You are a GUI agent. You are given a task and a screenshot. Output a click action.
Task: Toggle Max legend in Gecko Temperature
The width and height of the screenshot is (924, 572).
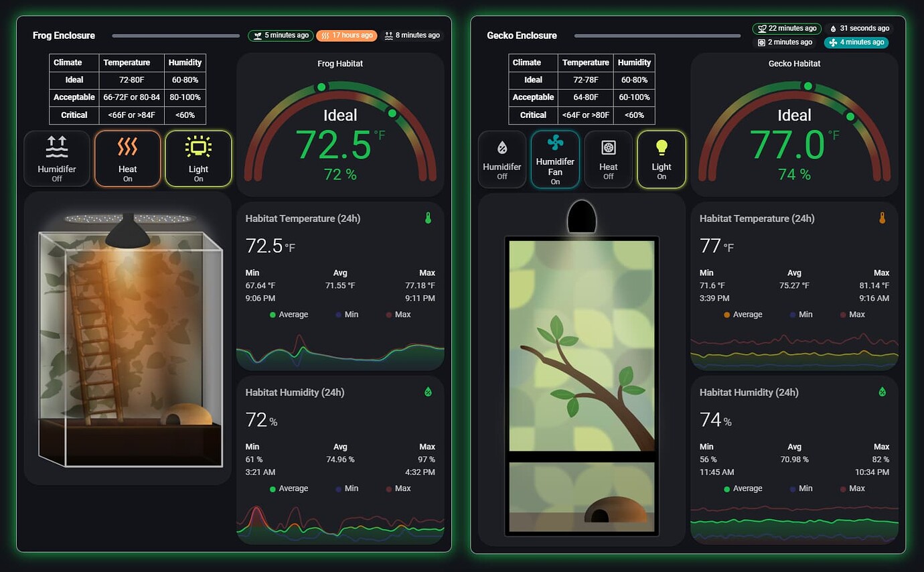coord(852,315)
